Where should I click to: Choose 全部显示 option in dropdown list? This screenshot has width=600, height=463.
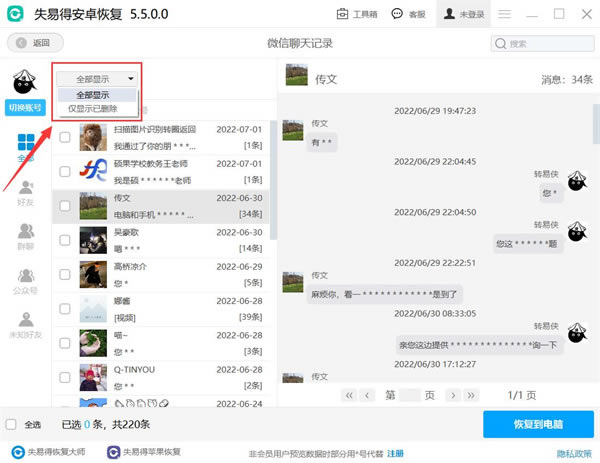(96, 95)
